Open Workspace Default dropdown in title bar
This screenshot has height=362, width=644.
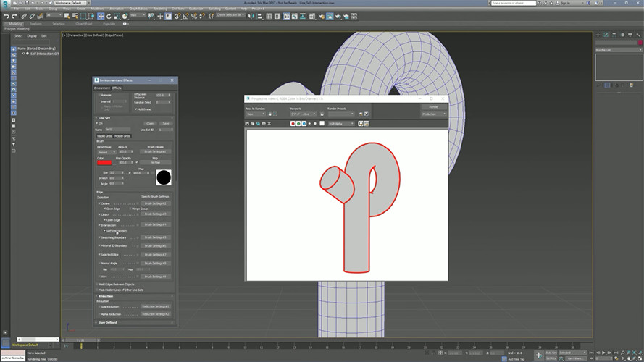[x=70, y=3]
